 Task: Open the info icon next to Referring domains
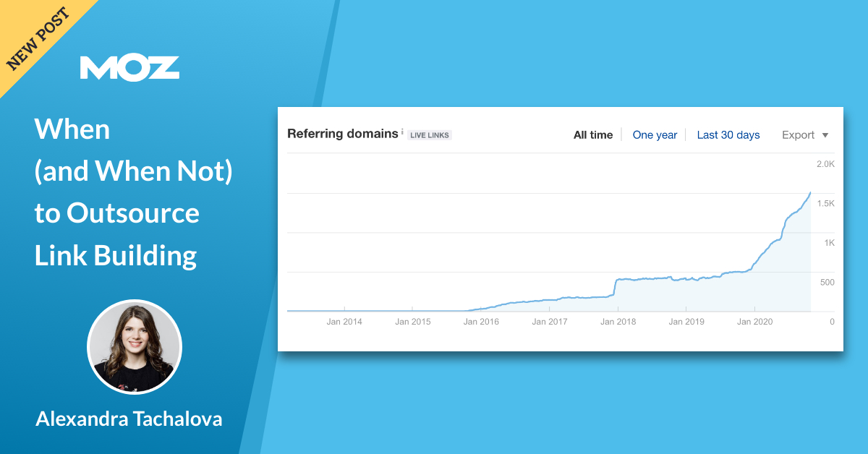pyautogui.click(x=402, y=132)
